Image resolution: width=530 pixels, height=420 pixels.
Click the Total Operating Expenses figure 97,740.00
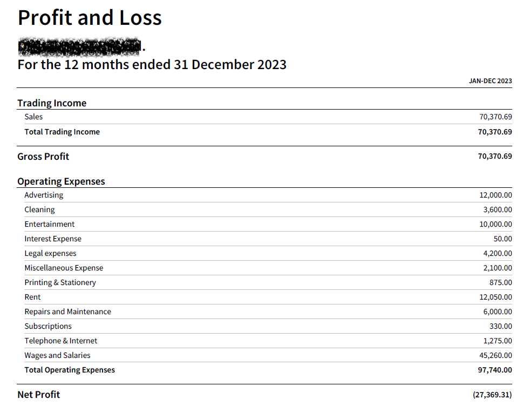(495, 370)
